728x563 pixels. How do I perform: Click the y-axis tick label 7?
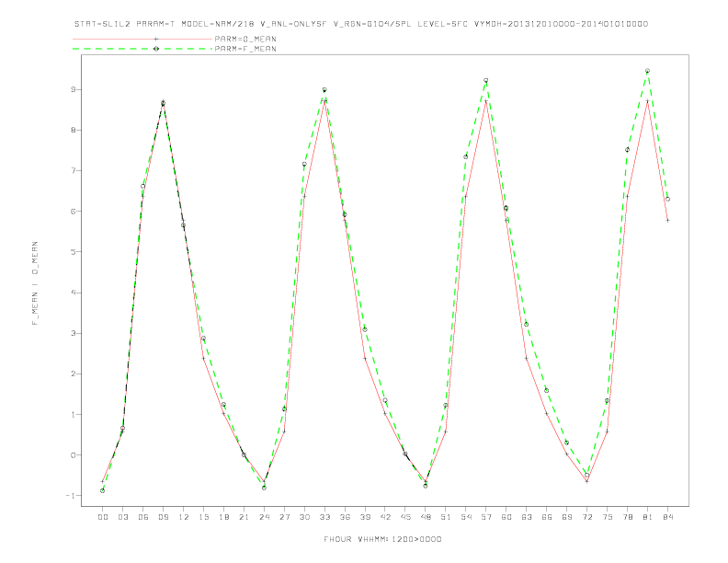73,170
